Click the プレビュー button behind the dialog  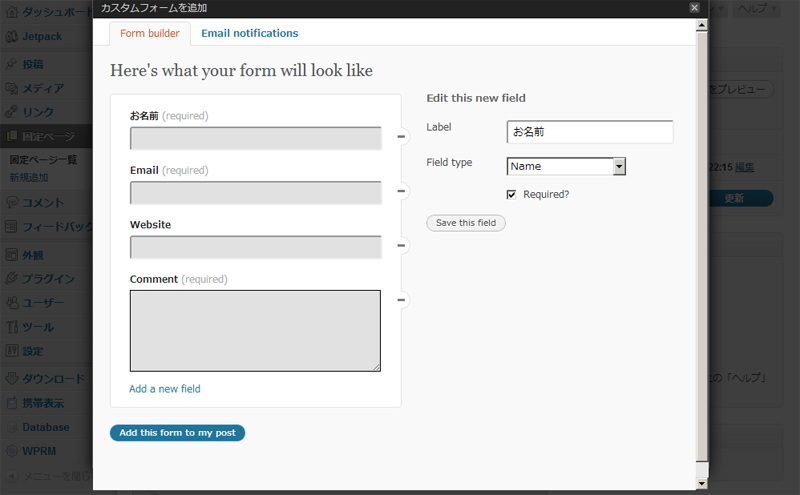(741, 89)
